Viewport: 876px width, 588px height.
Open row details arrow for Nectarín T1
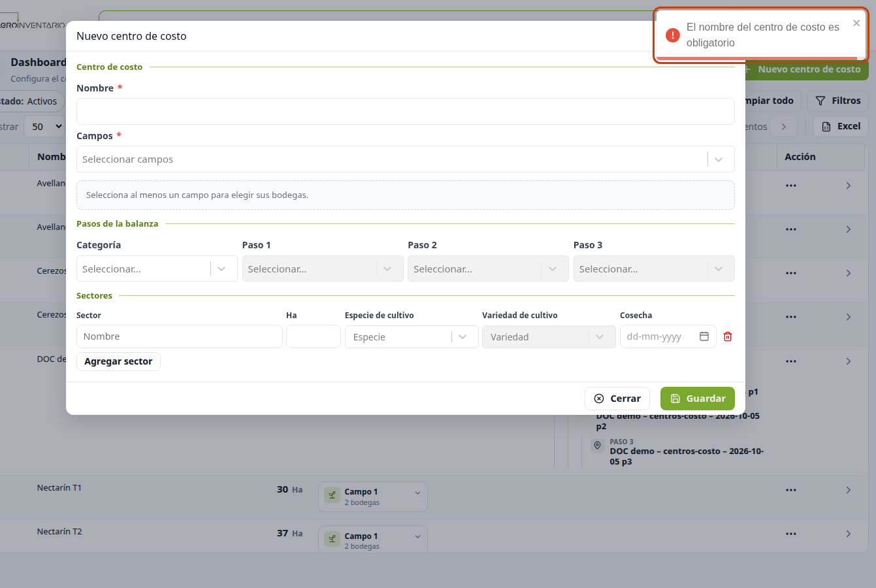coord(848,490)
